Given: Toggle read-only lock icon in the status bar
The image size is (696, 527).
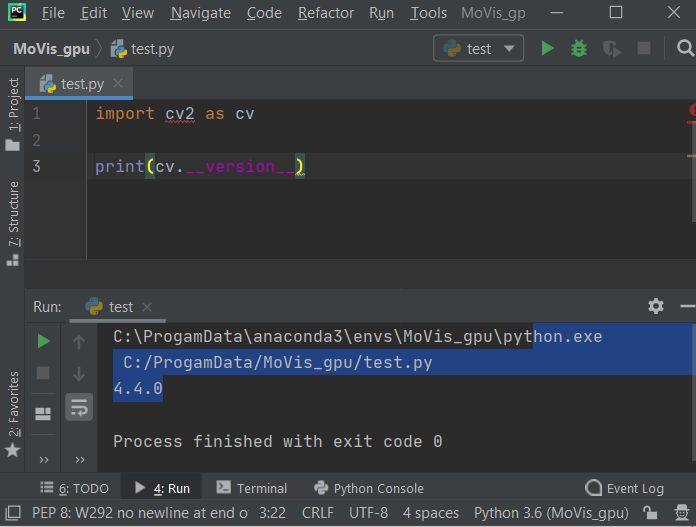Looking at the screenshot, I should tap(650, 513).
